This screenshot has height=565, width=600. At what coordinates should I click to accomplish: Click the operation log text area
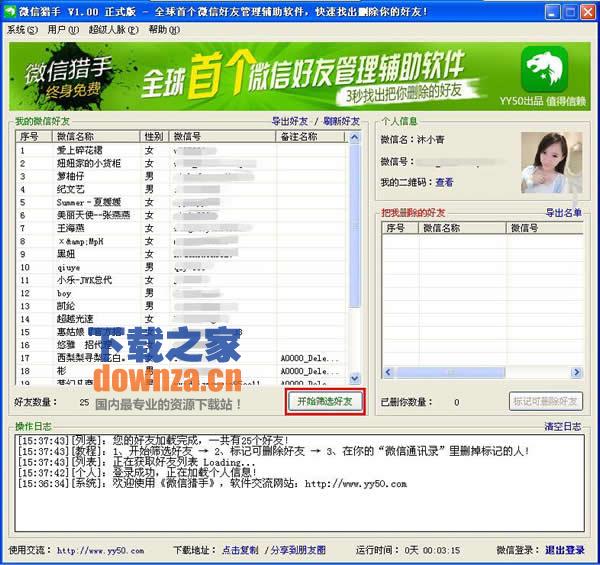click(300, 483)
